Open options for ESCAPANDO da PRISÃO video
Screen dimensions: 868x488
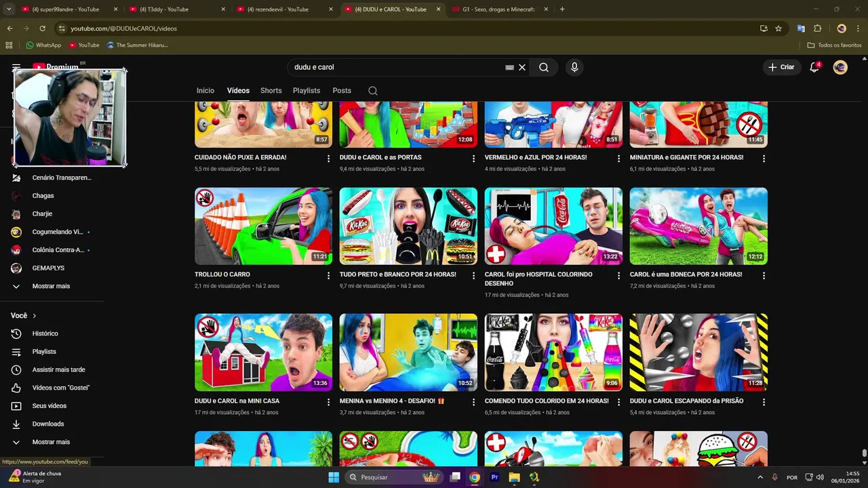click(764, 401)
